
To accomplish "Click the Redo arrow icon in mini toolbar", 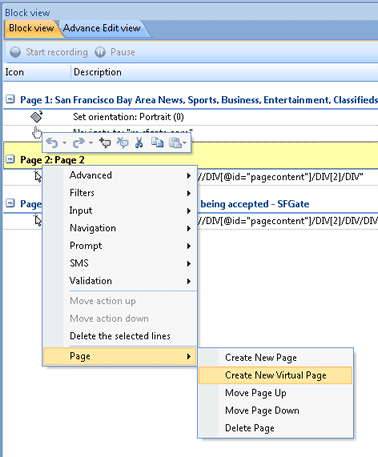I will [x=79, y=143].
